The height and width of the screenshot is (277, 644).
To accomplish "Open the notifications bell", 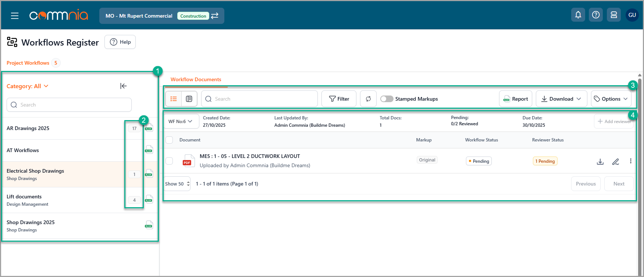I will pyautogui.click(x=578, y=15).
